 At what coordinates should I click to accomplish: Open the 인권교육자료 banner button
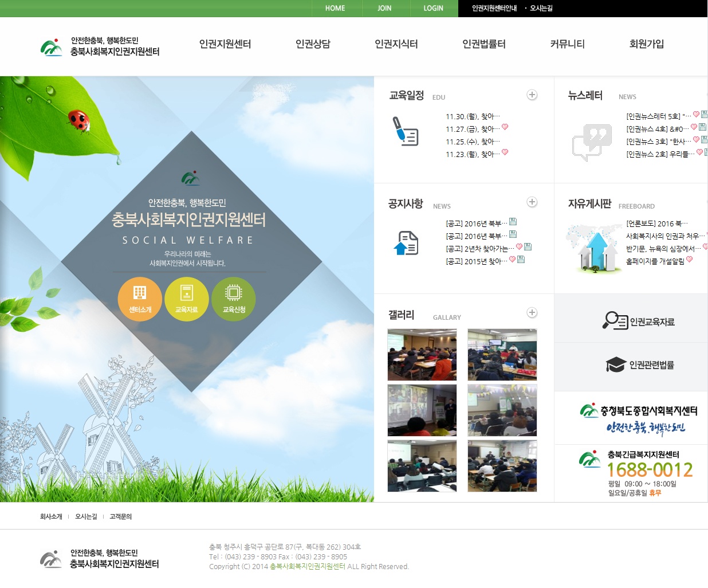(631, 321)
